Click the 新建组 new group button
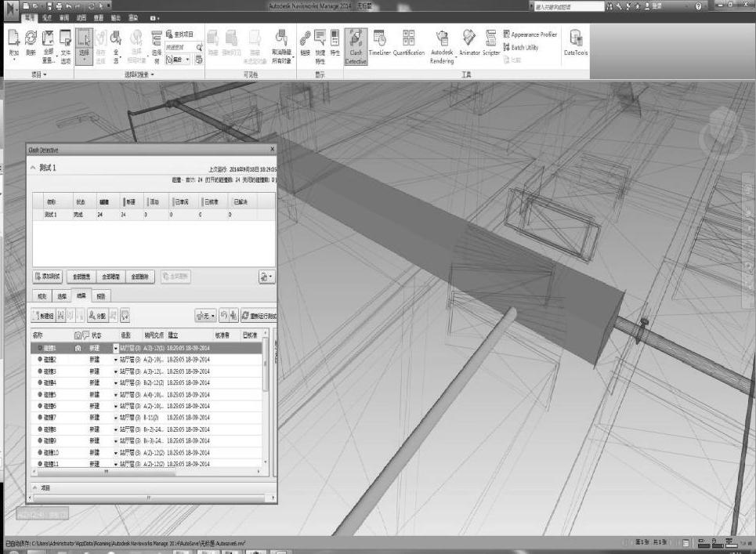 pyautogui.click(x=43, y=316)
